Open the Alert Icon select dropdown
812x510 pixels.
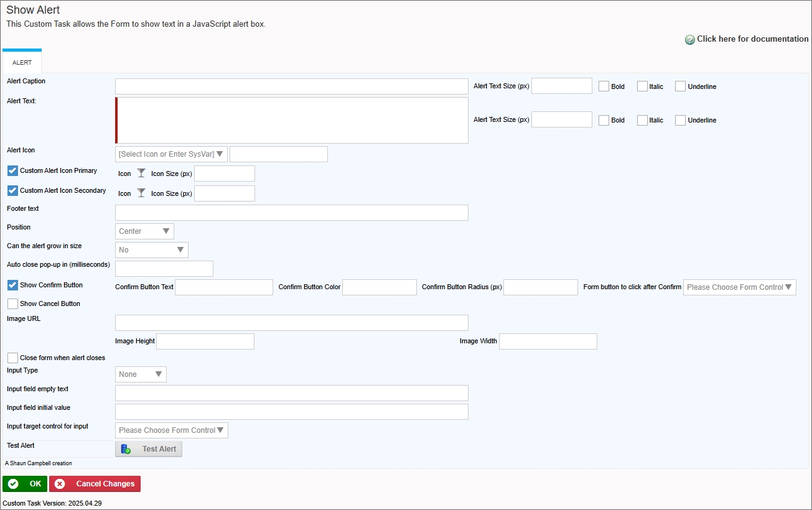pos(171,154)
